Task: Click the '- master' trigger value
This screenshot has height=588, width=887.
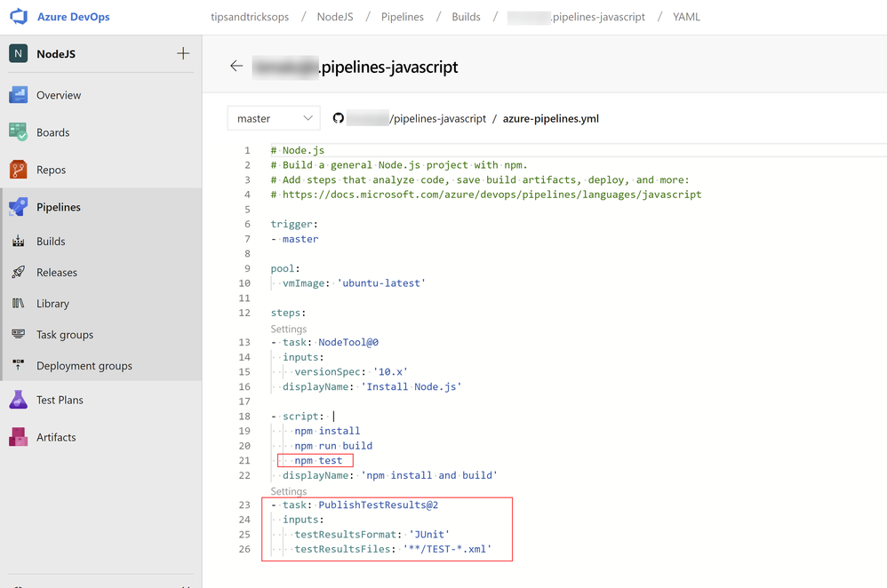Action: [295, 239]
